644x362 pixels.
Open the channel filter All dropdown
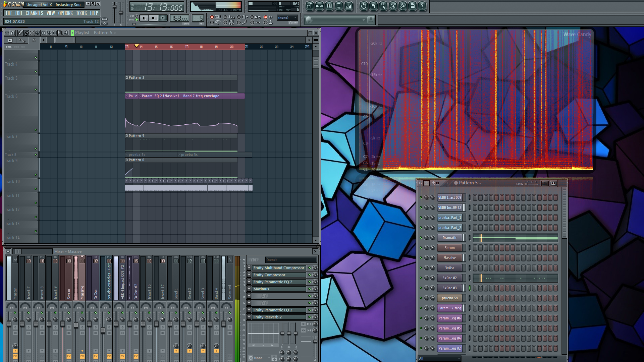pyautogui.click(x=439, y=359)
